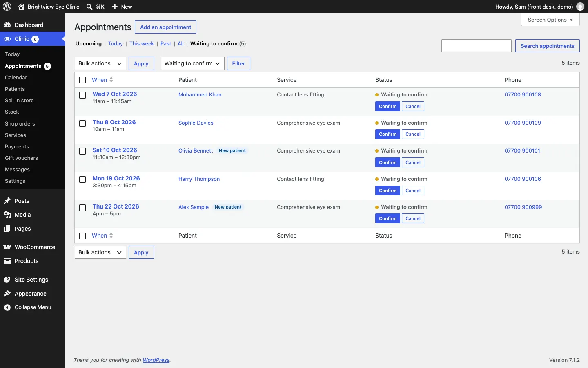Click the Pages icon in the sidebar

[x=7, y=229]
